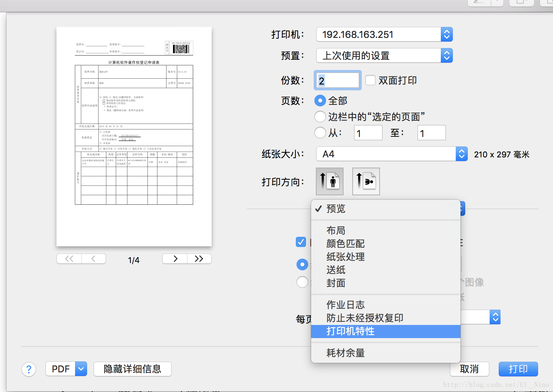The width and height of the screenshot is (553, 392).
Task: Jump to the last preview page
Action: [199, 259]
